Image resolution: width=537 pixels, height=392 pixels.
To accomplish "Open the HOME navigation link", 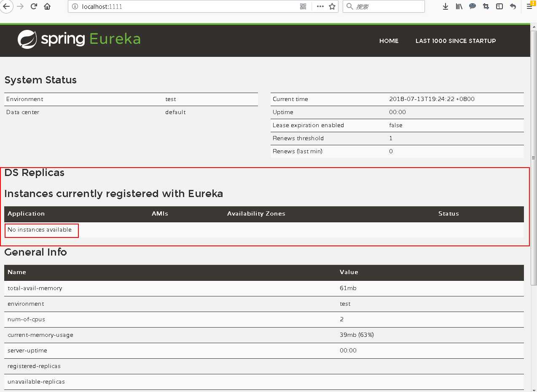I will (389, 41).
